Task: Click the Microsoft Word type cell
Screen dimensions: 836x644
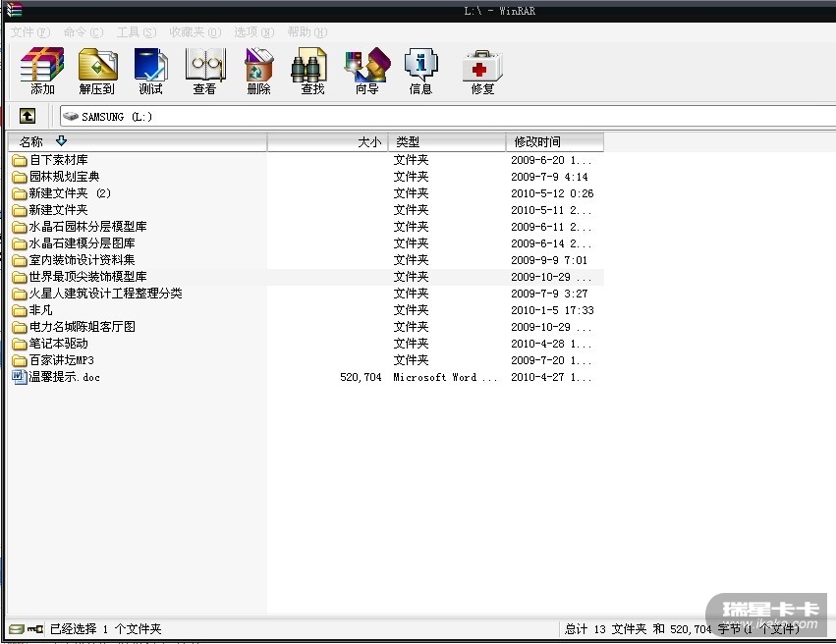Action: click(445, 377)
